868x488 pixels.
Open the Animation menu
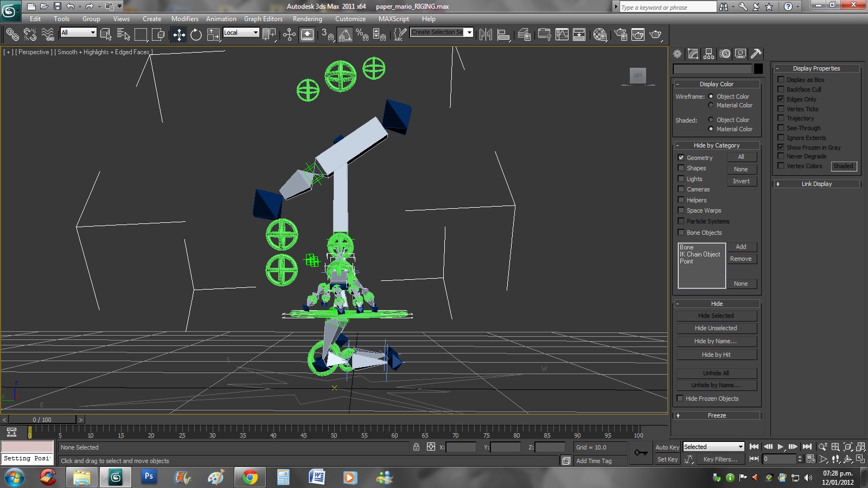point(221,18)
